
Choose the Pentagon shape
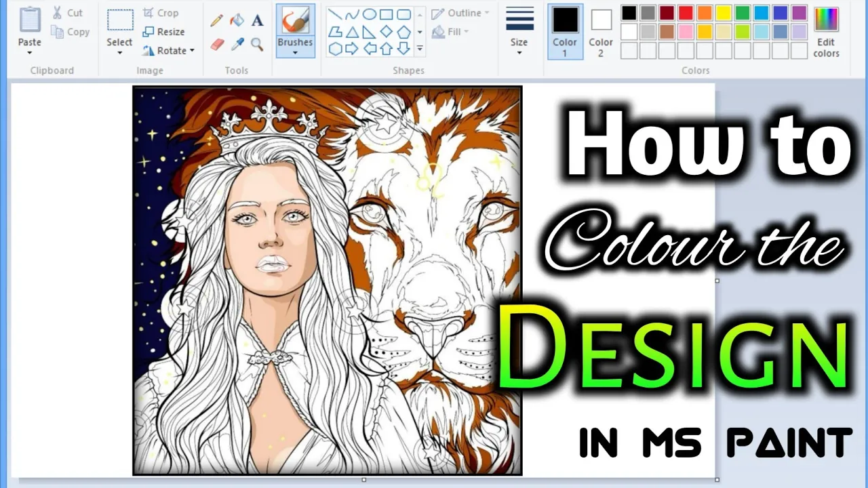[403, 31]
